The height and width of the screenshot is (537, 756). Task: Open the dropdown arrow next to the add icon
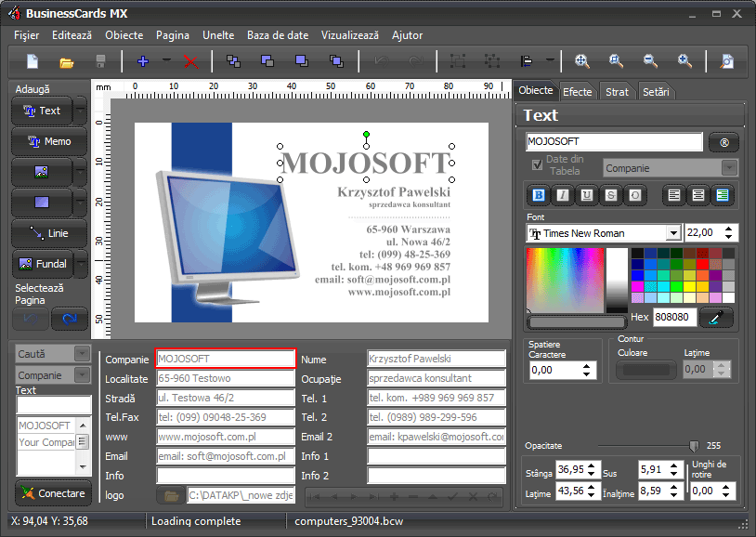coord(166,60)
